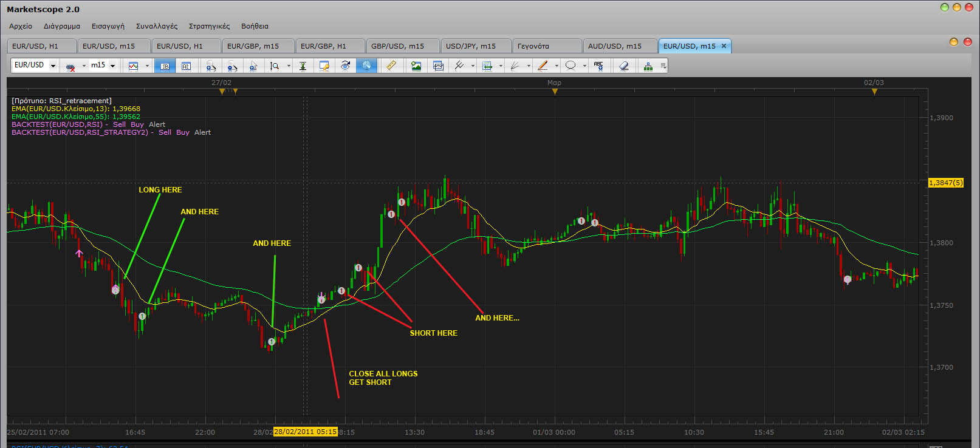Viewport: 980px width, 448px height.
Task: Open the Εισαγωγή menu
Action: click(108, 26)
